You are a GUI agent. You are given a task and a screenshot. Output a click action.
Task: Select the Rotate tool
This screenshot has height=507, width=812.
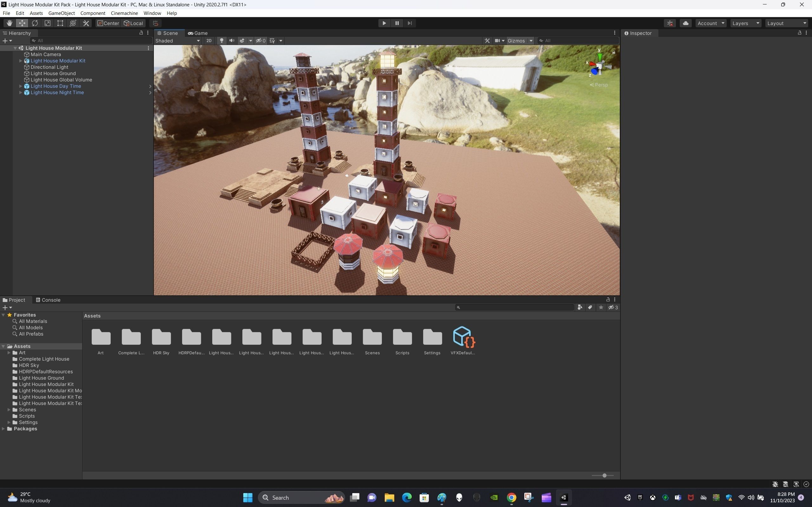tap(35, 23)
